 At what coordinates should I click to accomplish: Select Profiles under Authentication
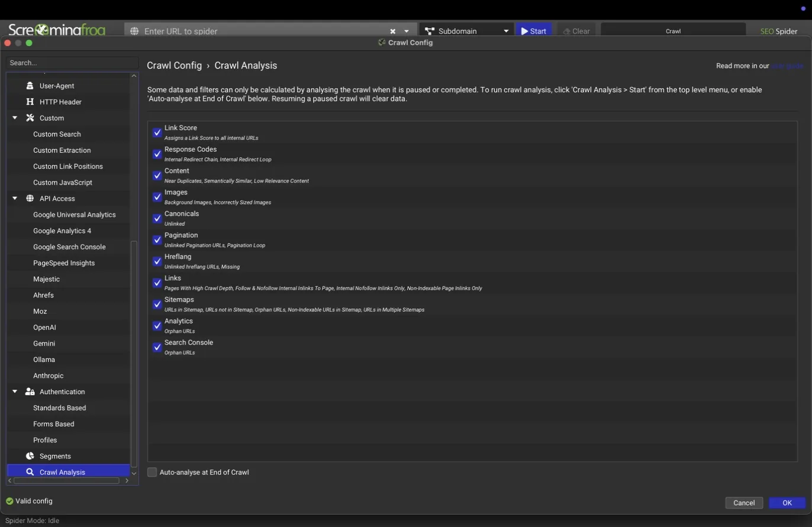[45, 440]
